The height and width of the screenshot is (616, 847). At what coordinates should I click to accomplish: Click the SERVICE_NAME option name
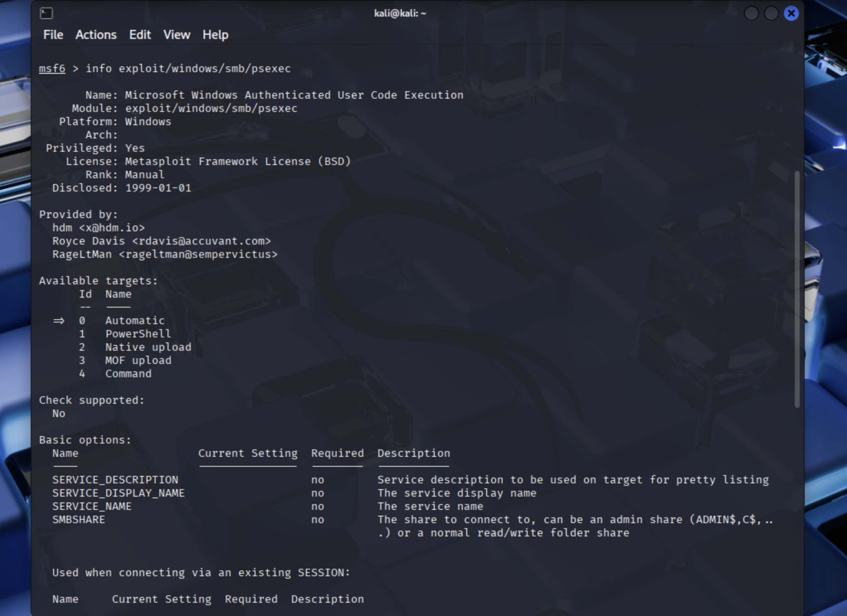(92, 506)
